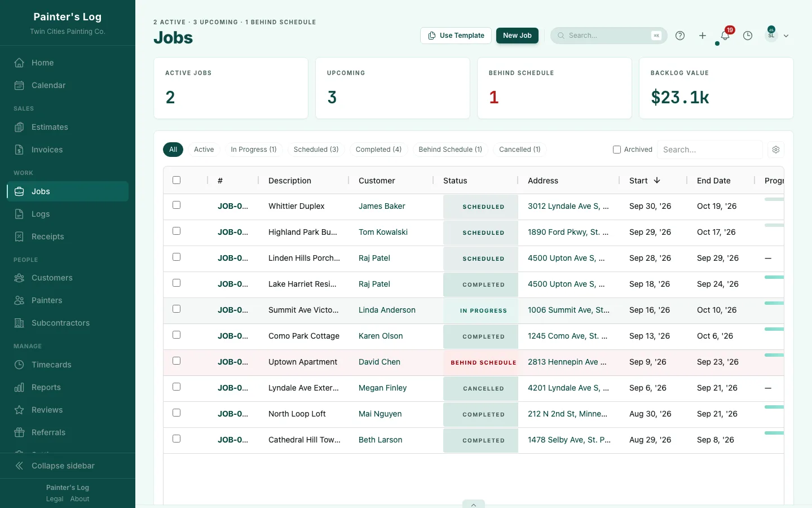Select the Scheduled (3) filter tab
Viewport: 812px width, 508px height.
click(316, 150)
